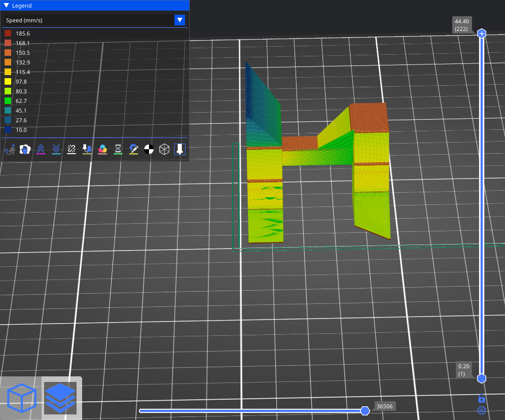Switch to layers preview view
Screen dimensions: 505x420
pos(60,398)
